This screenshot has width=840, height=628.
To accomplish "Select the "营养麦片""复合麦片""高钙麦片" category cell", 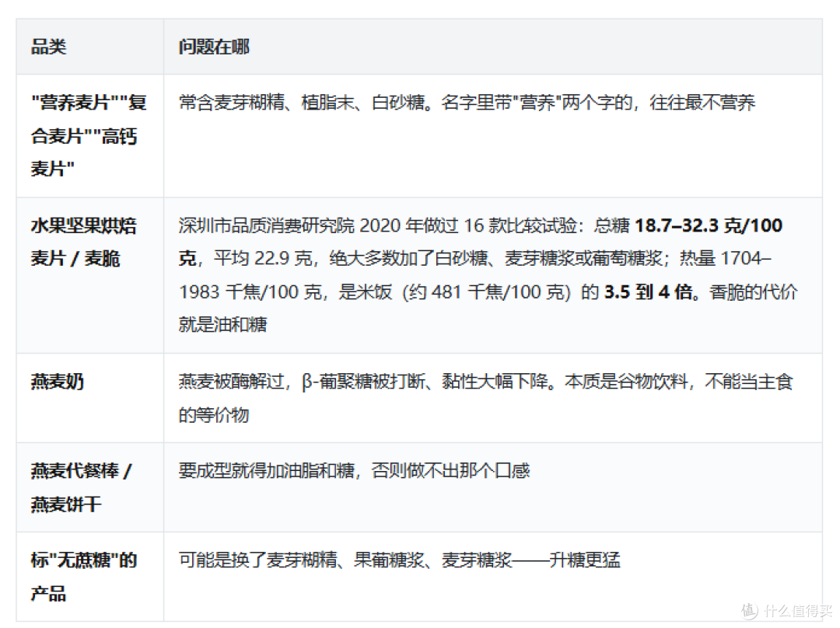I will pos(89,135).
